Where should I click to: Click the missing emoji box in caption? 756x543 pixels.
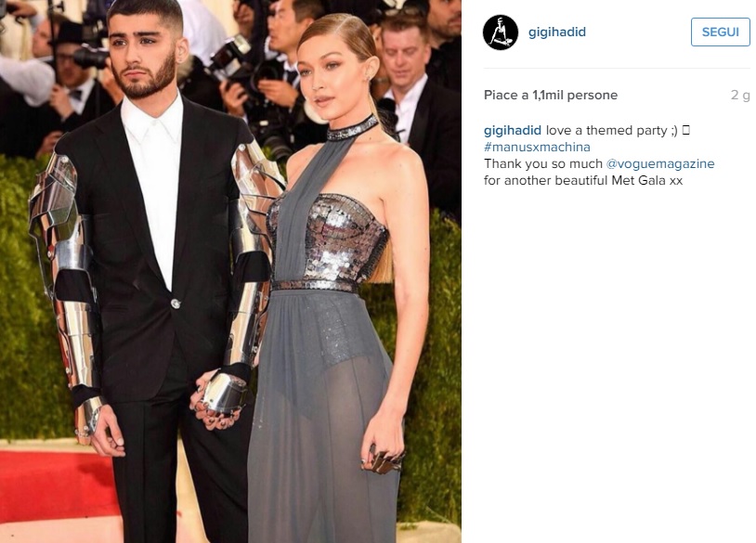pos(686,130)
